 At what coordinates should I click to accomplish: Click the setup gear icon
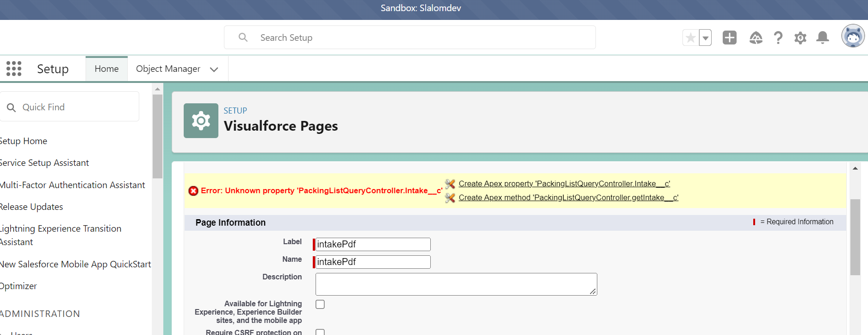point(800,38)
